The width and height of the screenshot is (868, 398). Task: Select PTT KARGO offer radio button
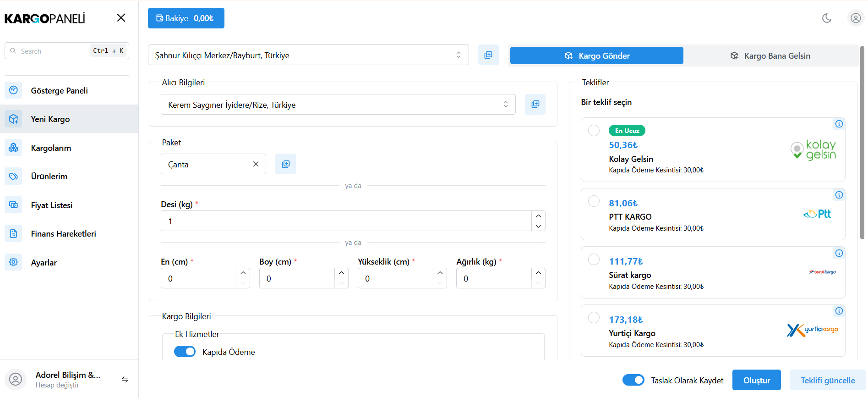(x=594, y=201)
